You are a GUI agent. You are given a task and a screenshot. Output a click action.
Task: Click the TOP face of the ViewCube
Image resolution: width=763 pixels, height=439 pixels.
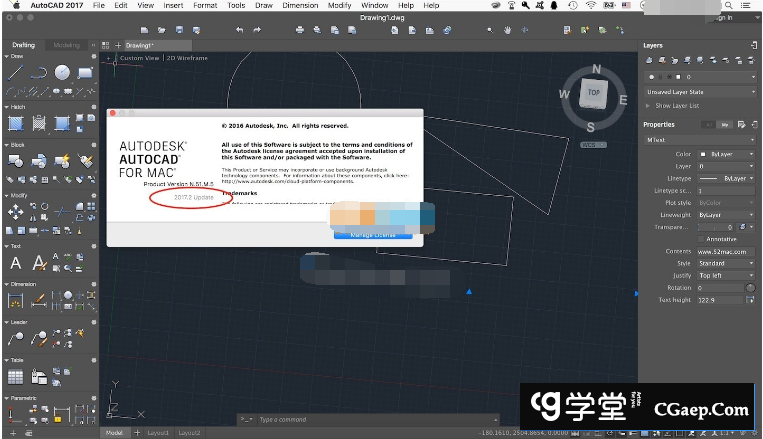click(x=593, y=92)
